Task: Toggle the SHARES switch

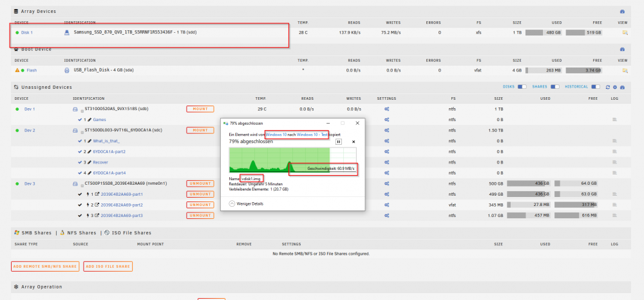Action: (555, 87)
